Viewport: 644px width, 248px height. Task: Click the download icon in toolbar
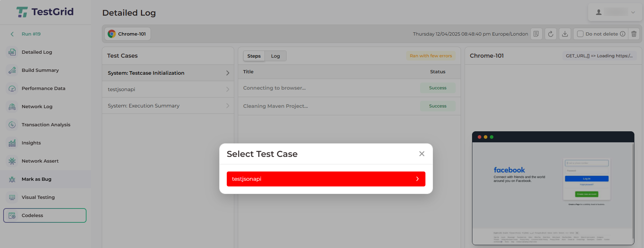click(565, 34)
